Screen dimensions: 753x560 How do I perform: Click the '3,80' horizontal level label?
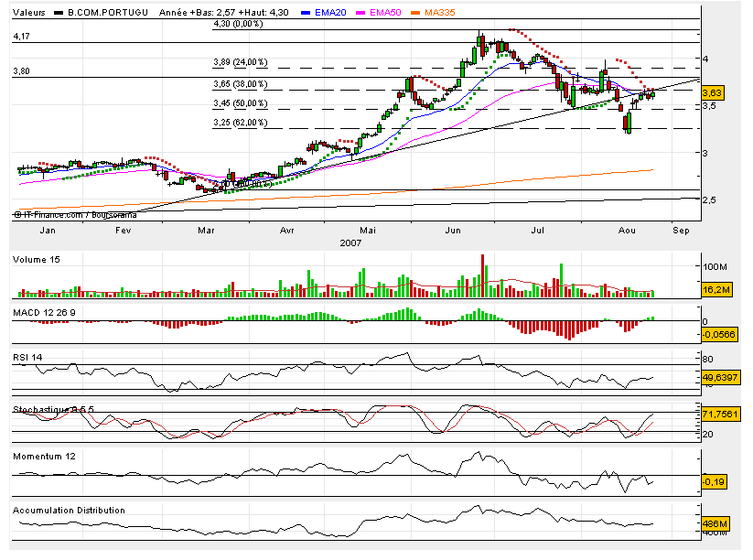point(22,71)
